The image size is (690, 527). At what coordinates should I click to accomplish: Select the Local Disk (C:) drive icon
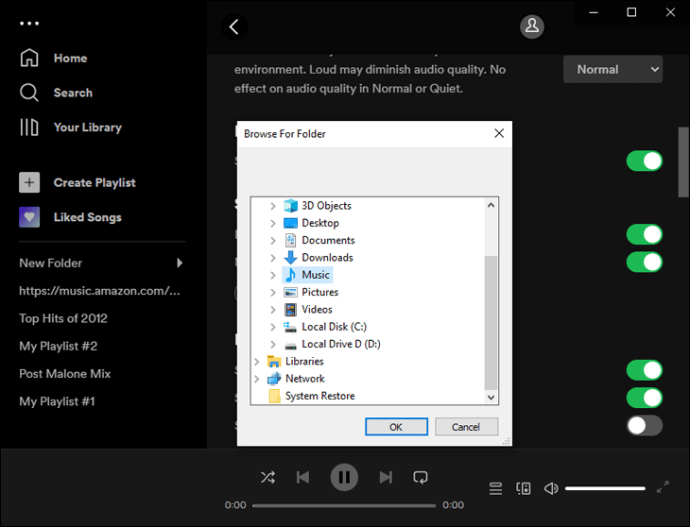pyautogui.click(x=290, y=327)
